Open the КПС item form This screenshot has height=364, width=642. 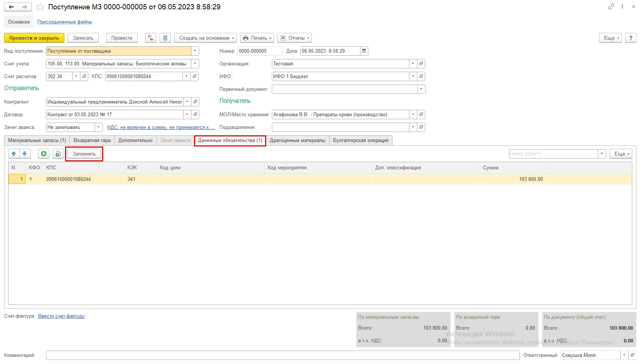pyautogui.click(x=194, y=76)
